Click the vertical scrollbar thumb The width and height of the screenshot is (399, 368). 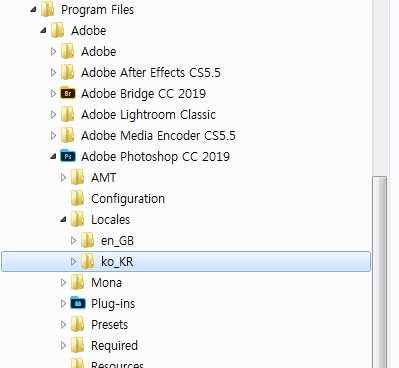pos(380,272)
